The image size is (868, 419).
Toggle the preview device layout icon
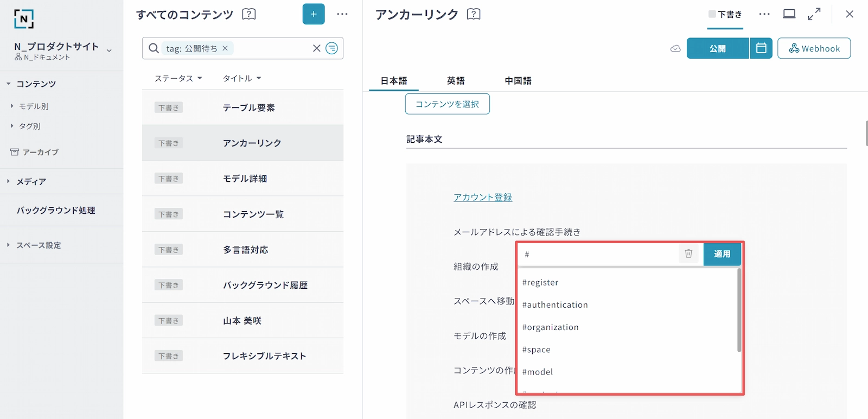[x=789, y=14]
